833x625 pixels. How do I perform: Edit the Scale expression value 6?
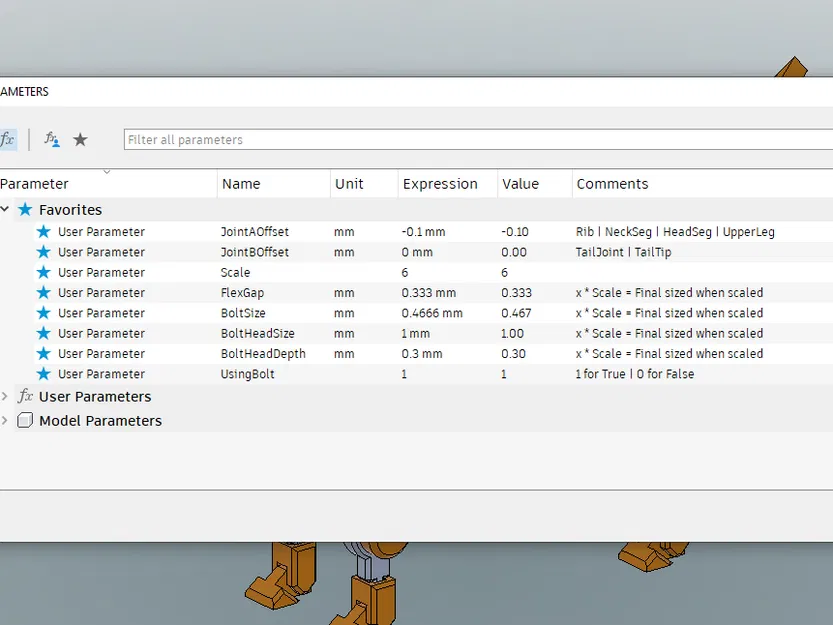point(405,272)
